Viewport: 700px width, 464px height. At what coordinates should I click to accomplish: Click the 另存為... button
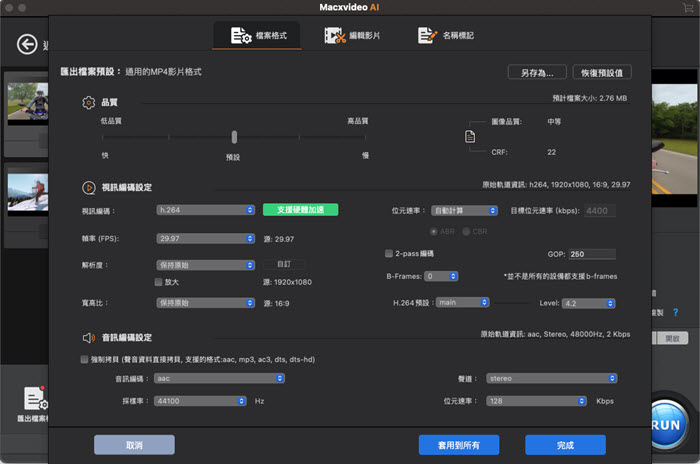(537, 72)
